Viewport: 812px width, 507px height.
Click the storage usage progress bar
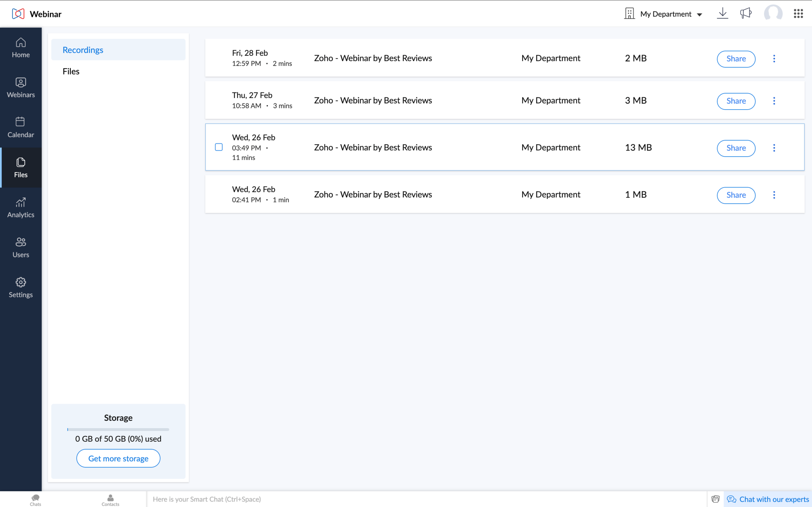click(x=118, y=429)
